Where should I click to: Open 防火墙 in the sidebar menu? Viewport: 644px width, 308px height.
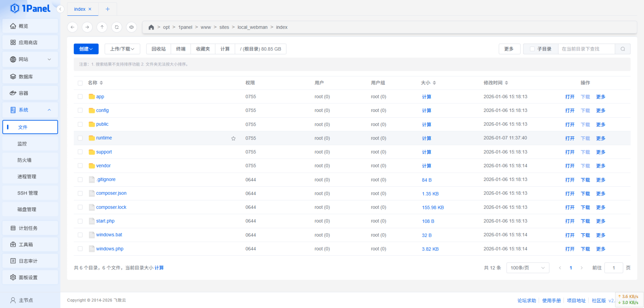click(25, 160)
